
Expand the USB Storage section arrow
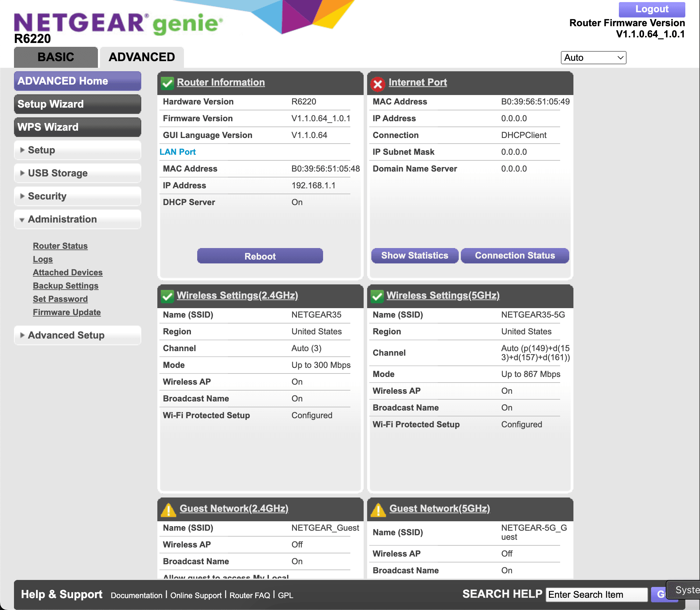coord(22,173)
